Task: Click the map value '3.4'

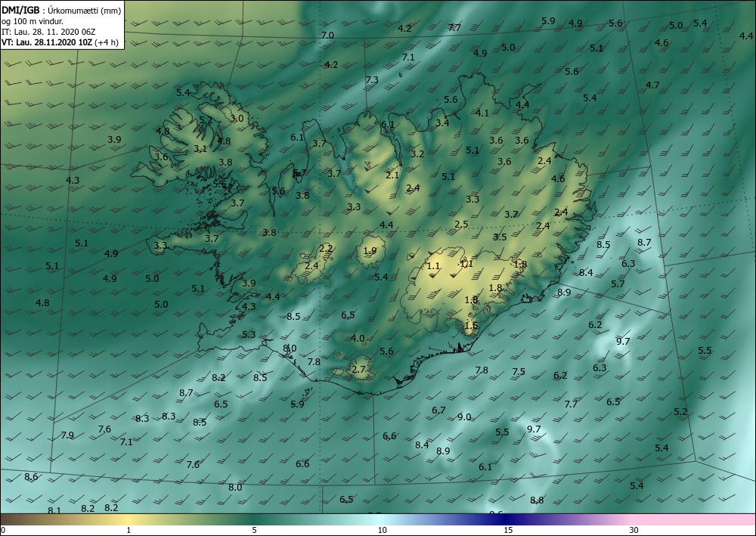Action: (x=442, y=123)
